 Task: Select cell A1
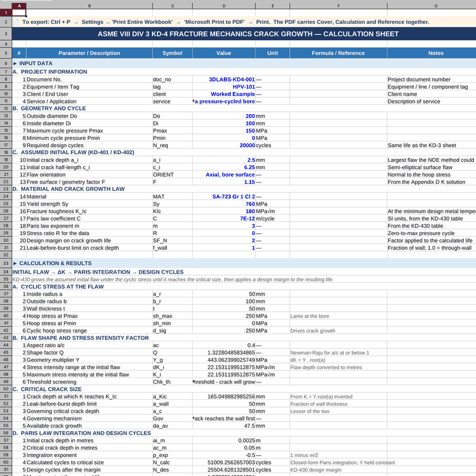coord(19,12)
